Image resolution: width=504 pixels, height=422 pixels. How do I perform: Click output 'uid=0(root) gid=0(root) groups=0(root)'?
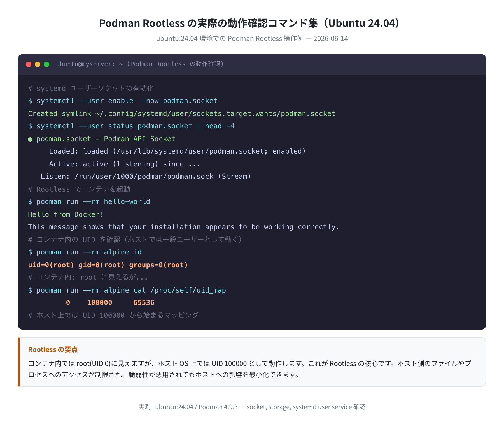[x=108, y=265]
